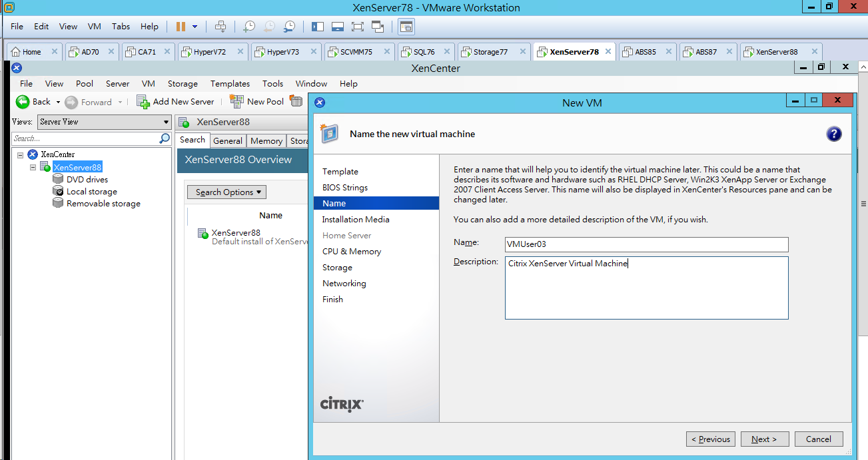Image resolution: width=868 pixels, height=460 pixels.
Task: Click the XenServer88 host icon in overview list
Action: 203,233
